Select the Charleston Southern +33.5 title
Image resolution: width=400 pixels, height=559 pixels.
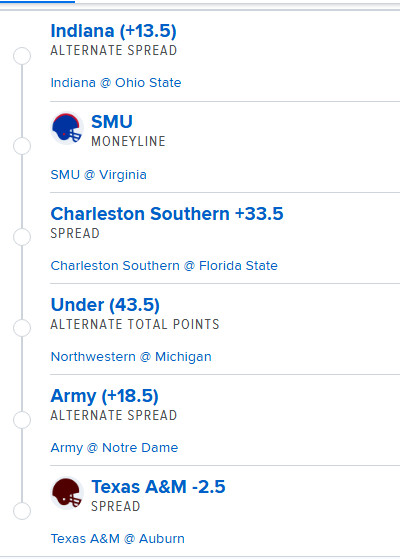point(167,214)
